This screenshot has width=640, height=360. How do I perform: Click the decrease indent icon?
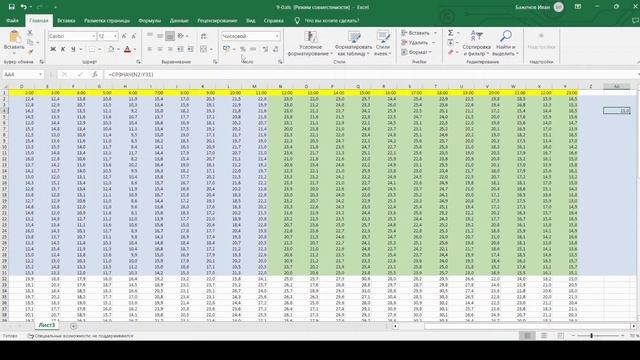pos(180,49)
